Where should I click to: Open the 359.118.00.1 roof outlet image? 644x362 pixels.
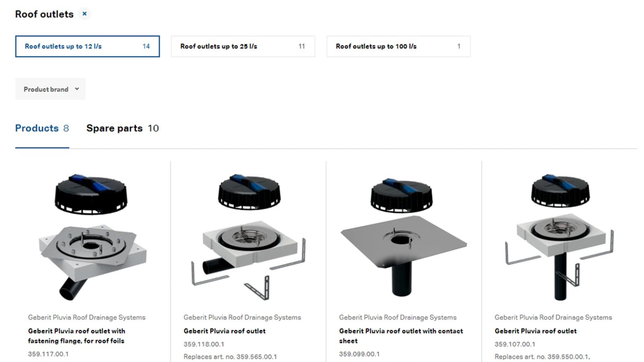(248, 237)
